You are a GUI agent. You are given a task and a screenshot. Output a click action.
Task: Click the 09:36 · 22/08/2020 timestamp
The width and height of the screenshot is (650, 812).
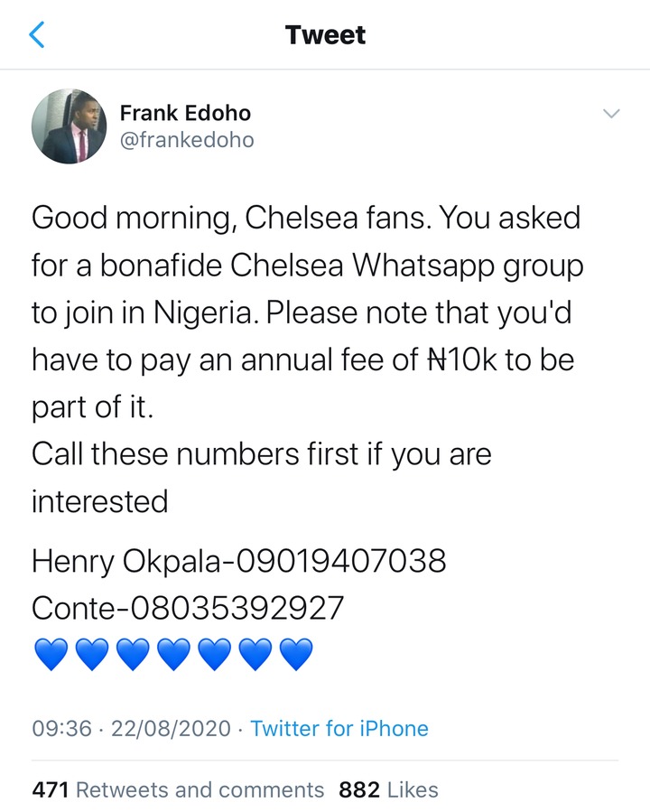tap(132, 728)
